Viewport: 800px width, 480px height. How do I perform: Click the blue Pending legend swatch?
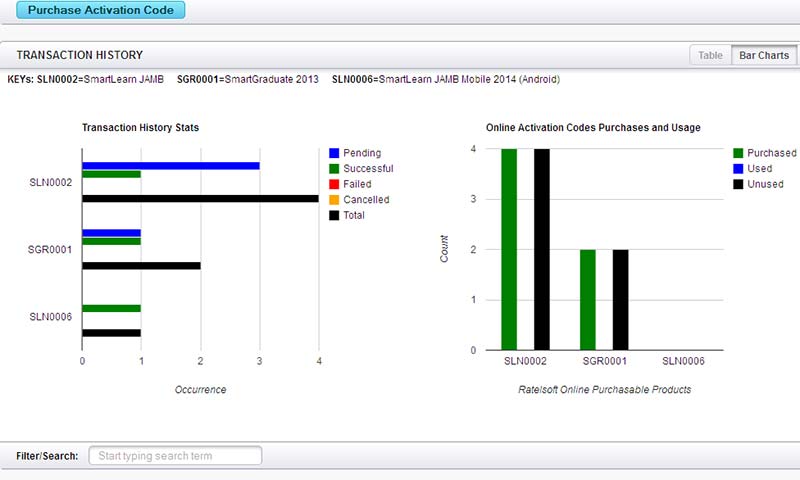pos(335,153)
